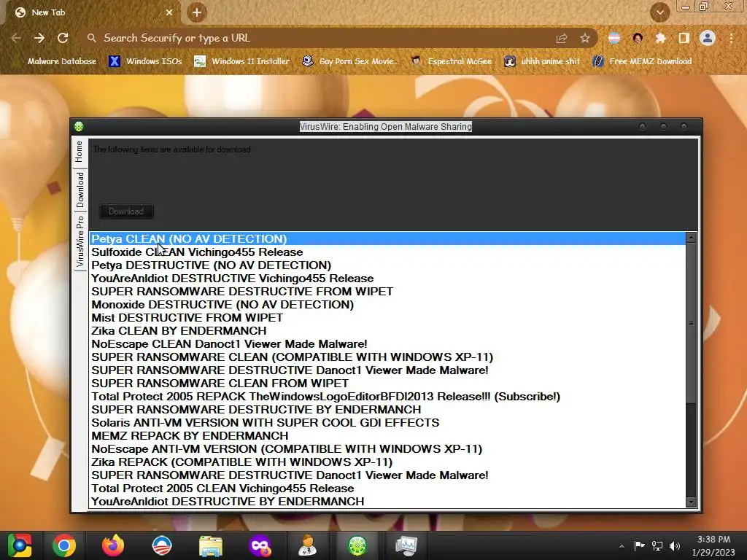Image resolution: width=747 pixels, height=560 pixels.
Task: Open the browser three-dot menu
Action: pyautogui.click(x=731, y=38)
